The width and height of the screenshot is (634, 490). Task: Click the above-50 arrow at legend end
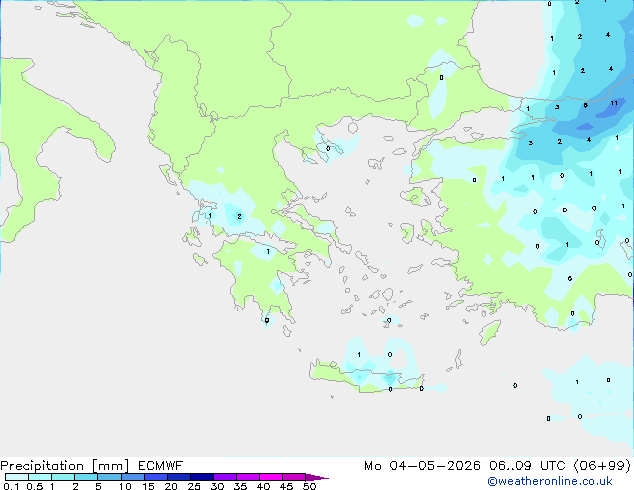[317, 477]
